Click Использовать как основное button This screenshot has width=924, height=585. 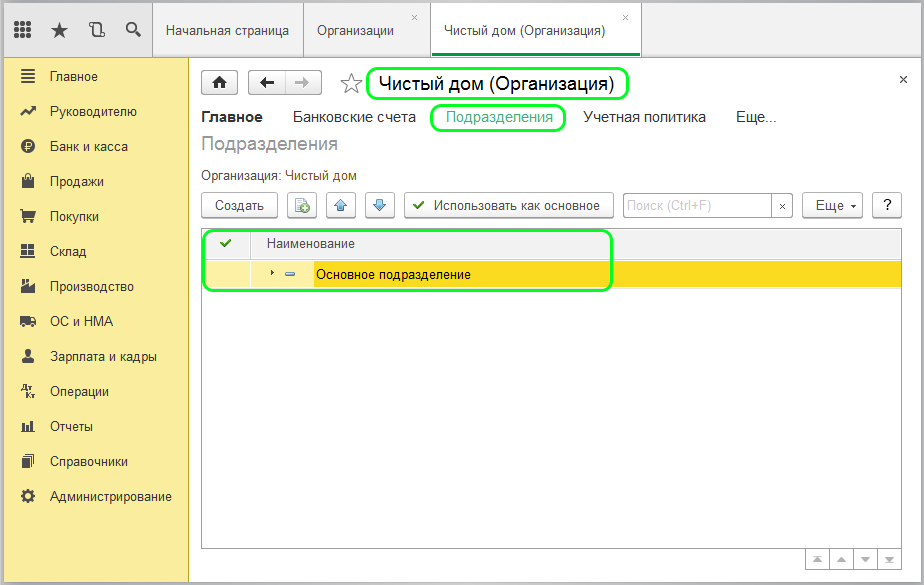[508, 205]
